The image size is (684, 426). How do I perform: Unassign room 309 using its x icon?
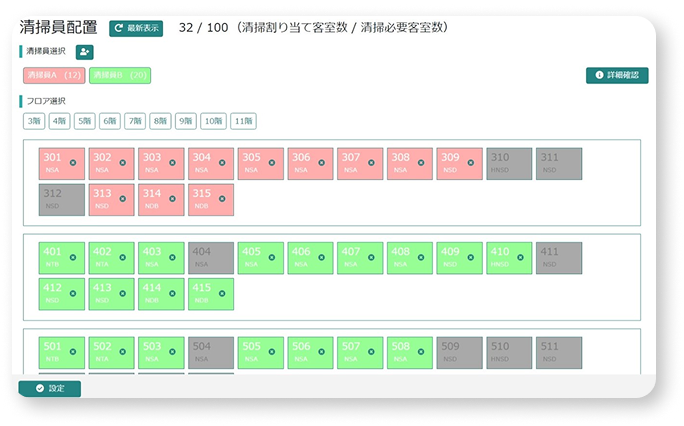469,161
